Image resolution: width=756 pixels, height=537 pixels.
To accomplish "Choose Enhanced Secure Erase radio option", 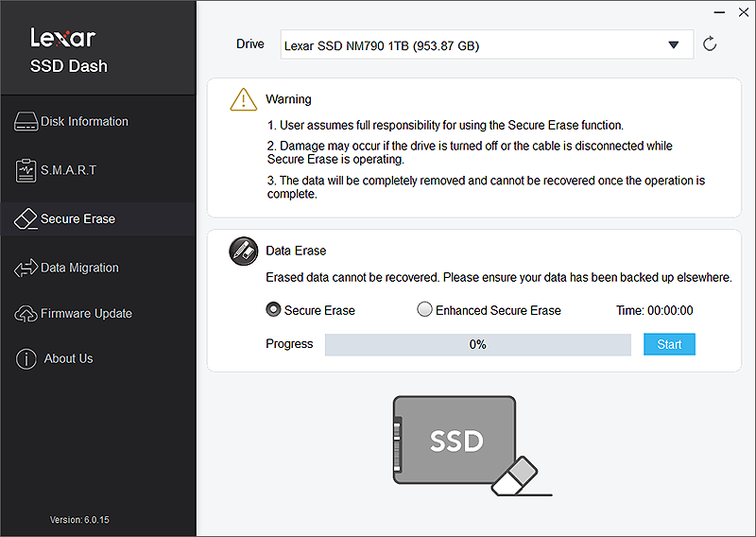I will 424,310.
